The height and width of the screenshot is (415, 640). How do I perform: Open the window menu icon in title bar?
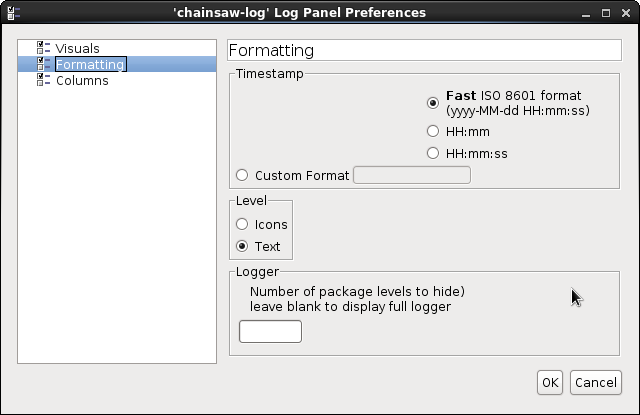11,12
